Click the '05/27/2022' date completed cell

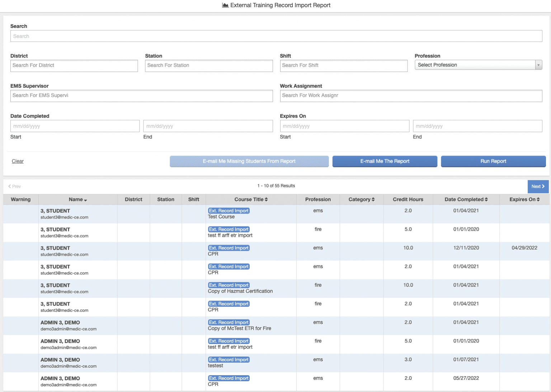point(466,378)
